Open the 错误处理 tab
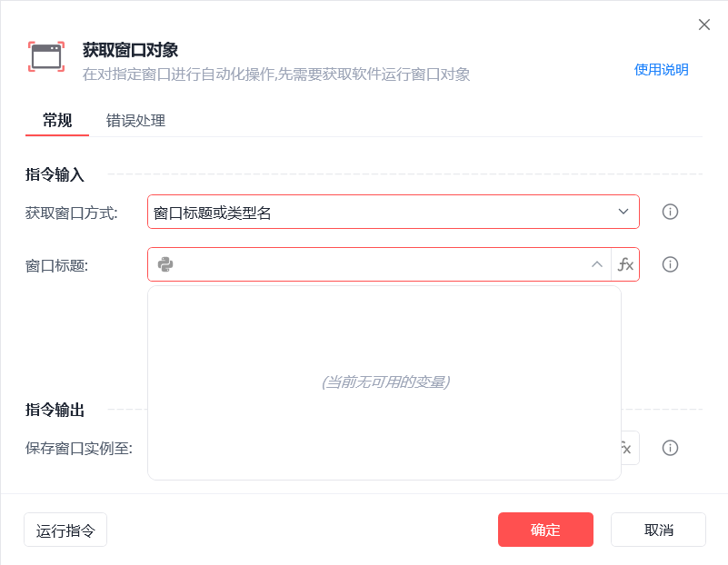Viewport: 728px width, 565px height. click(x=135, y=120)
